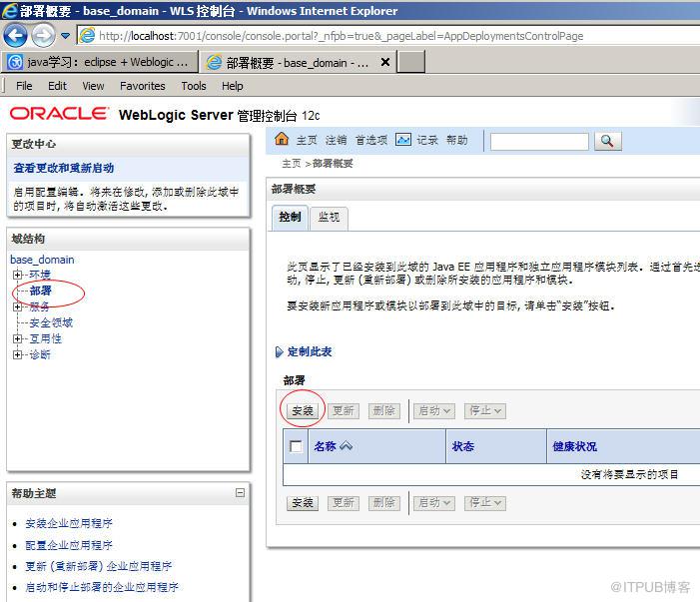Open 安装企业应用程序 help link
The image size is (700, 602).
click(x=69, y=523)
